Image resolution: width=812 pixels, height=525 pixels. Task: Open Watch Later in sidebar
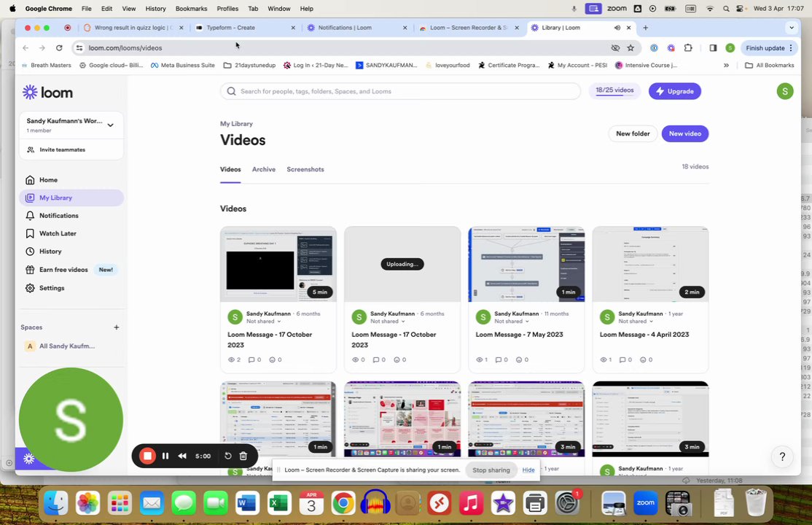(x=71, y=233)
